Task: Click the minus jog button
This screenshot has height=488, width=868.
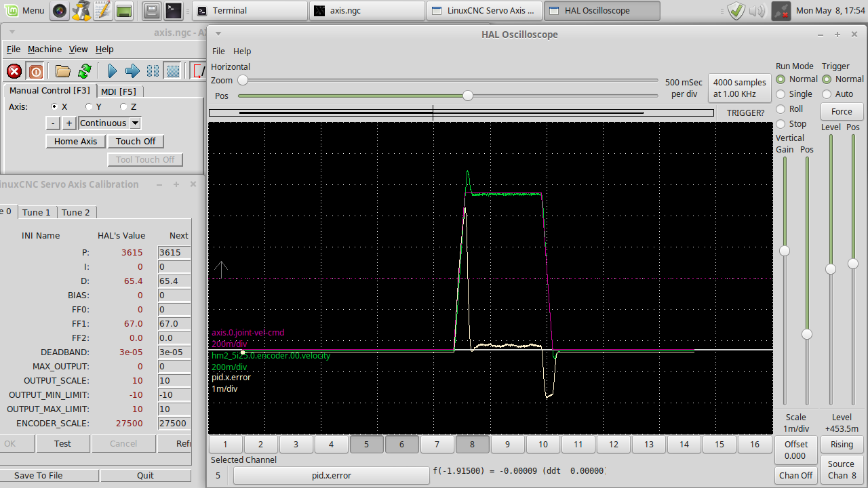Action: point(53,123)
